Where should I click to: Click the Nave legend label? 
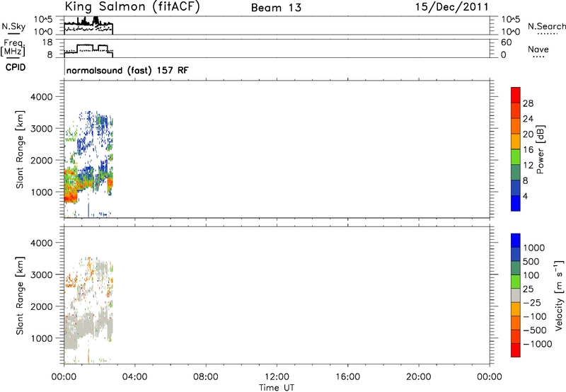(x=538, y=50)
